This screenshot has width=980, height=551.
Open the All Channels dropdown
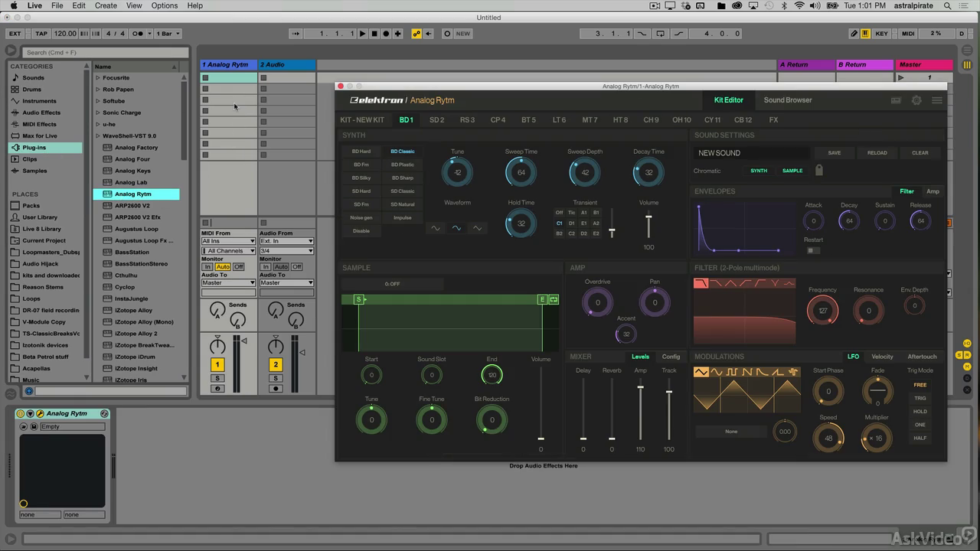[x=228, y=250]
